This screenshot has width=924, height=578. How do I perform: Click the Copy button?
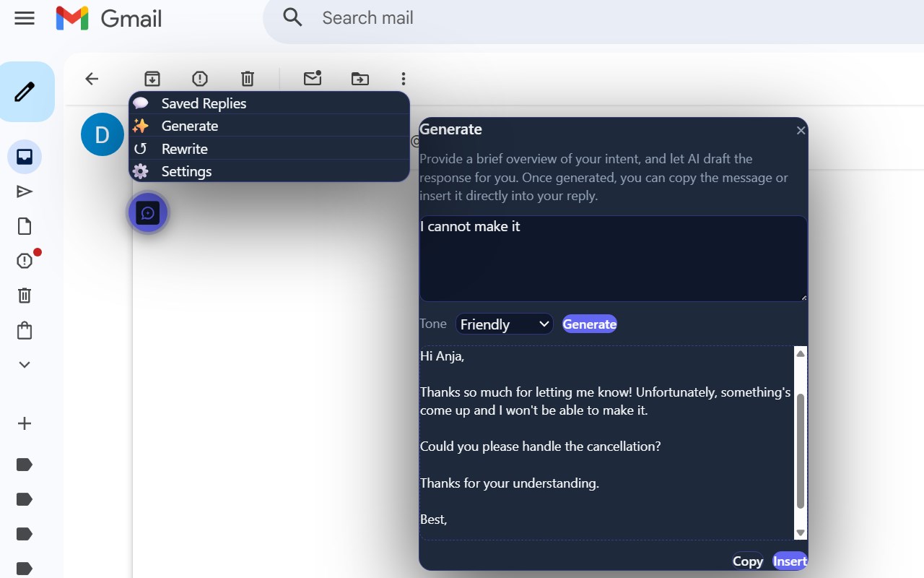pyautogui.click(x=748, y=561)
